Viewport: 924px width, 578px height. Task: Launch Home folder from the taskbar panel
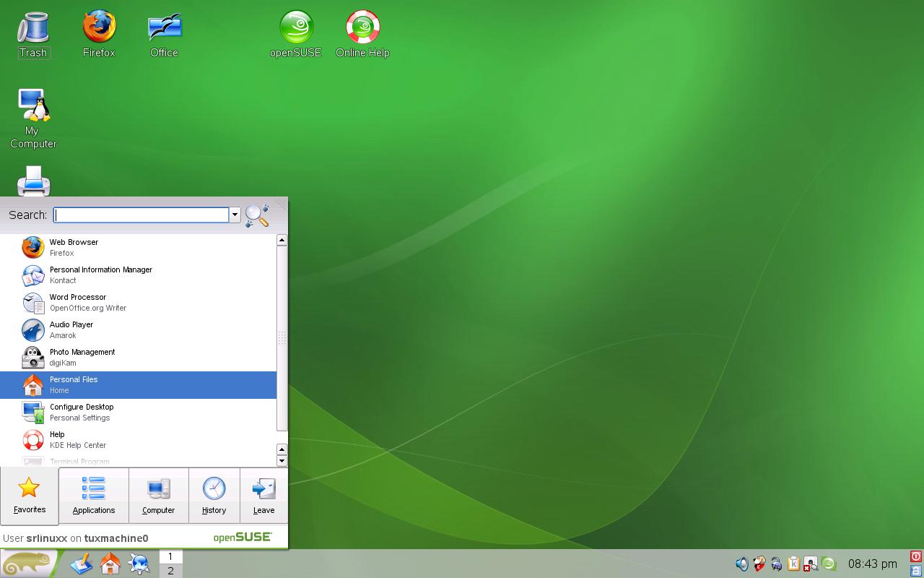click(x=110, y=564)
